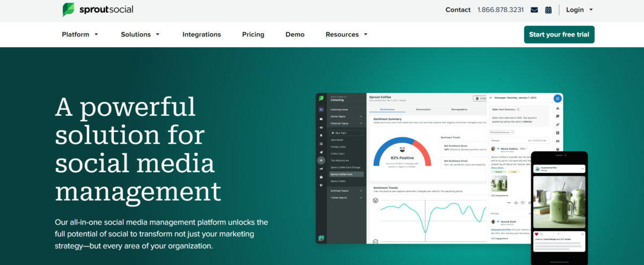
Task: Click the calendar icon beside the envelope
Action: [548, 10]
